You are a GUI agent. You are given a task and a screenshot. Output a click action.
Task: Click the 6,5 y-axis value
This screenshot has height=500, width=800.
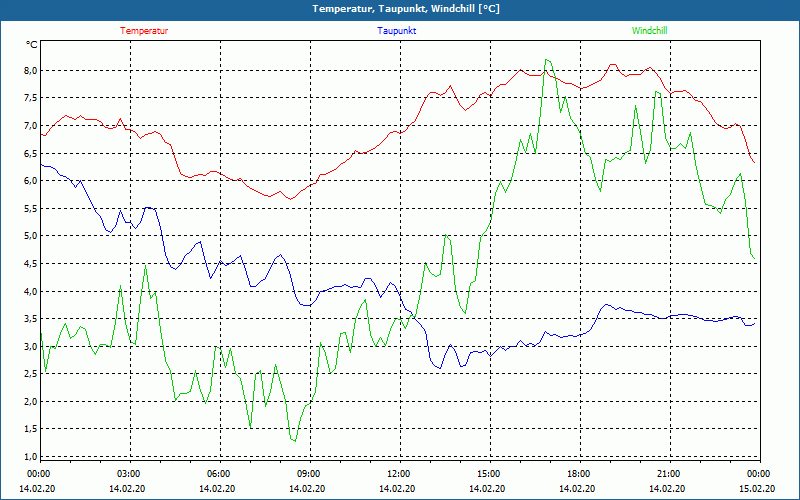(31, 153)
